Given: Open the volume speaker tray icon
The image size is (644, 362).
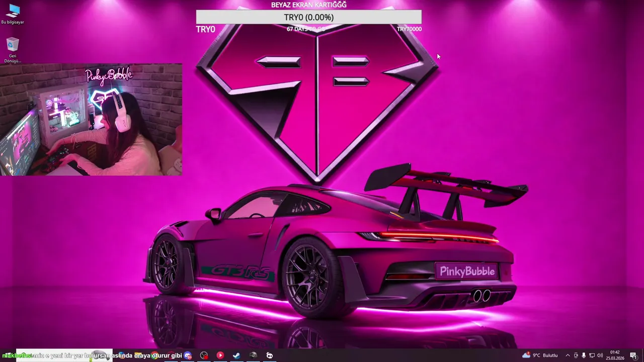Looking at the screenshot, I should point(600,355).
